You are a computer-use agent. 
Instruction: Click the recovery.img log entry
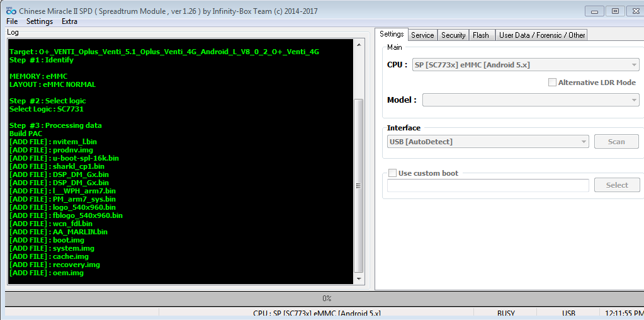54,265
